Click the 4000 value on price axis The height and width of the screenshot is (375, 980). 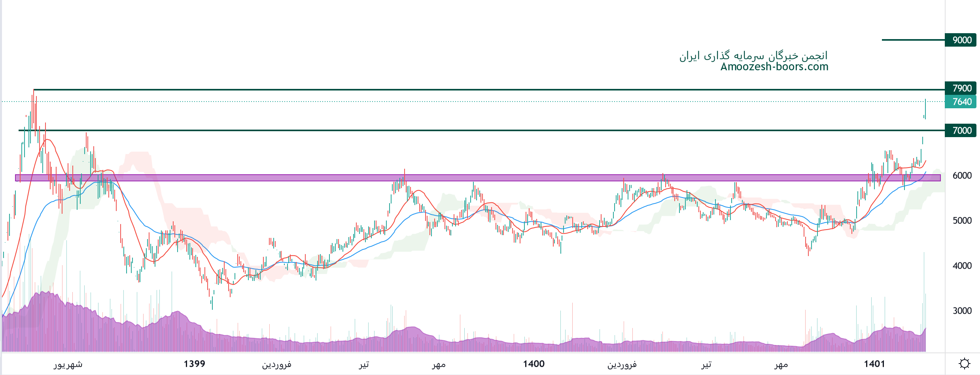coord(962,266)
